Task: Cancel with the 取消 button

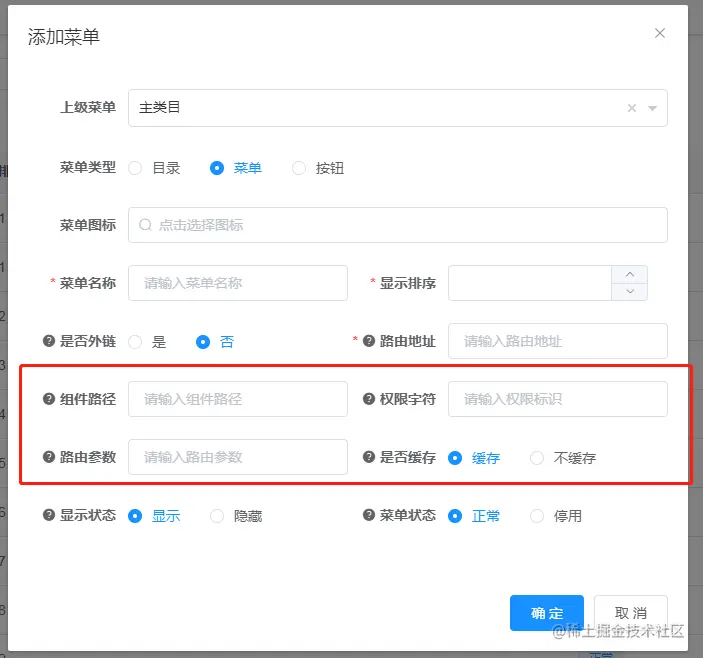Action: 631,613
